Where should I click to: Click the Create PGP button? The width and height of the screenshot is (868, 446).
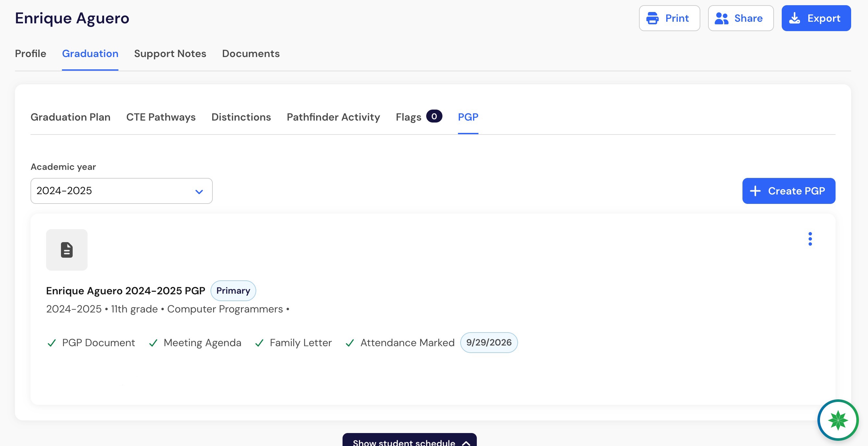pyautogui.click(x=789, y=191)
